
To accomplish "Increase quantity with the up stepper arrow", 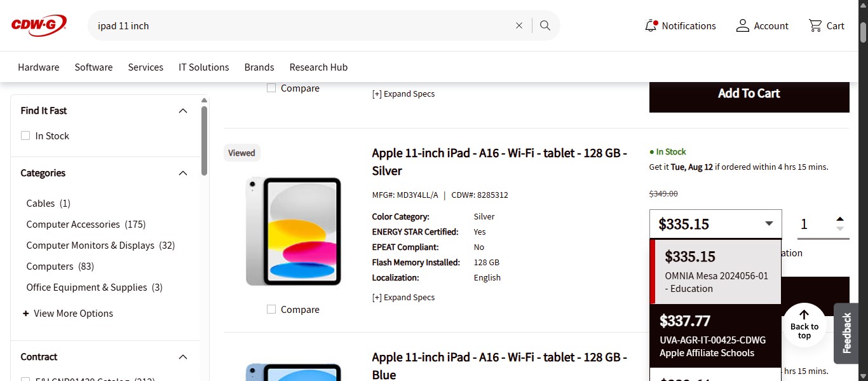I will click(x=840, y=218).
